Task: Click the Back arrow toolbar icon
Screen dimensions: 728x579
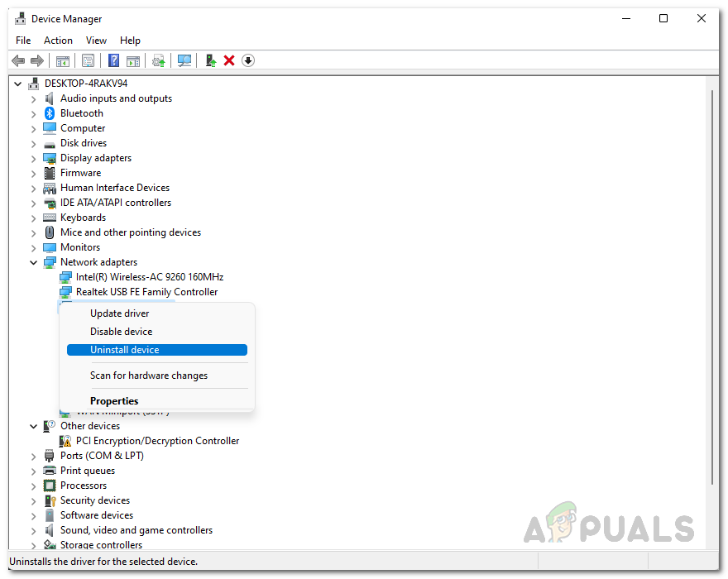Action: click(18, 60)
